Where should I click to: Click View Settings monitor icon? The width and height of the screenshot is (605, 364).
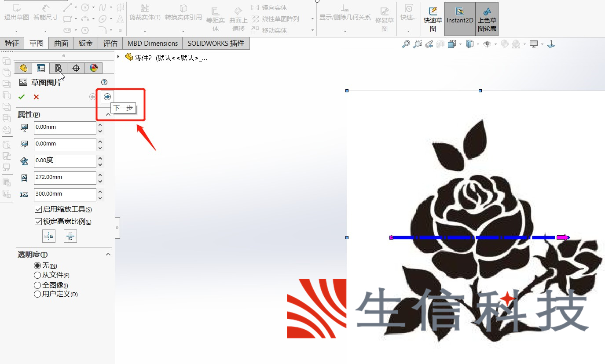[534, 44]
